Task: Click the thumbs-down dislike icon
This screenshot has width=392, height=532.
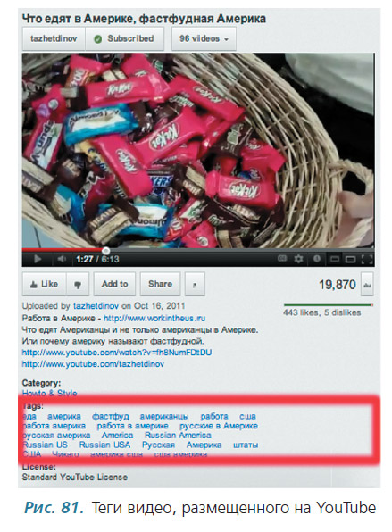Action: pyautogui.click(x=78, y=285)
